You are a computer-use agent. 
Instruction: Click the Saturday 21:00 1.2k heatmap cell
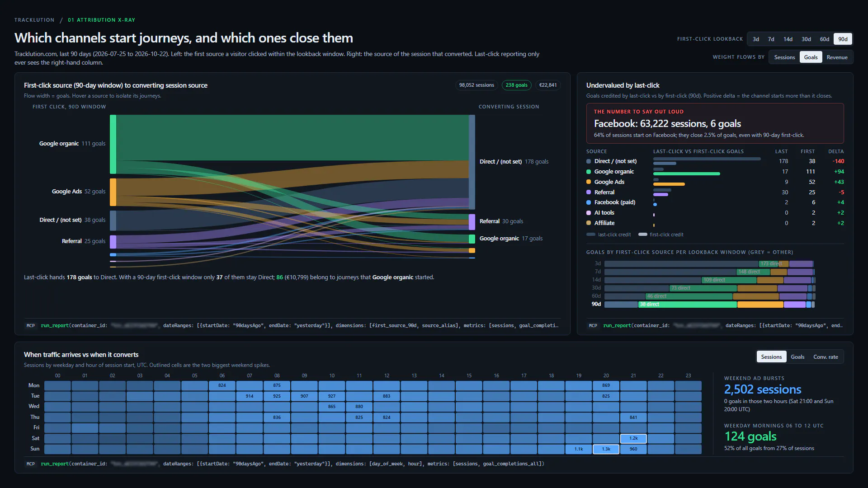[x=633, y=438]
